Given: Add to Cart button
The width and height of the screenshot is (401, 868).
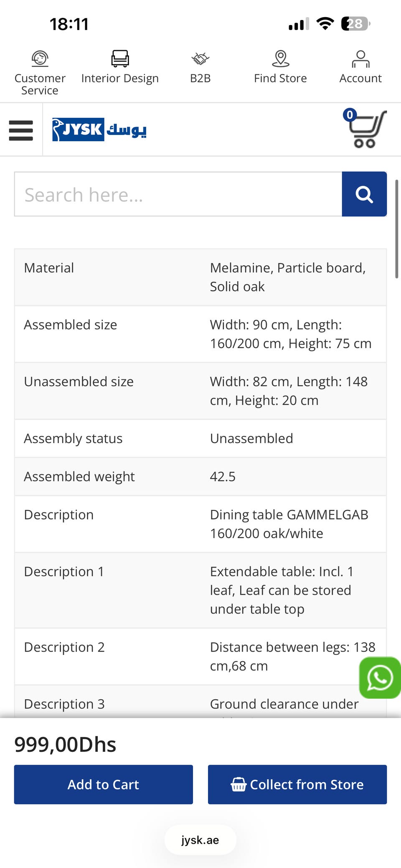Looking at the screenshot, I should coord(104,784).
